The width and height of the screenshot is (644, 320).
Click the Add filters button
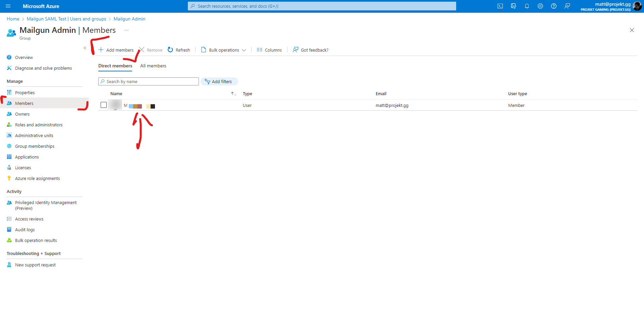pos(219,81)
